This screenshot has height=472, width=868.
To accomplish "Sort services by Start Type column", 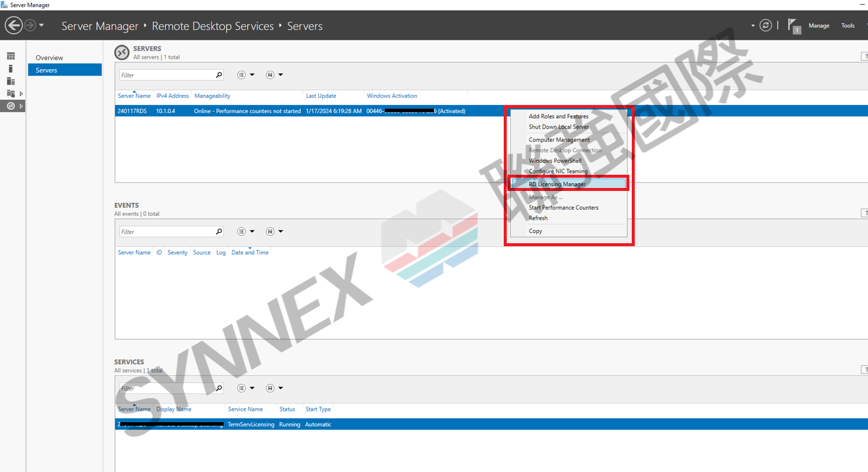I will click(x=318, y=410).
